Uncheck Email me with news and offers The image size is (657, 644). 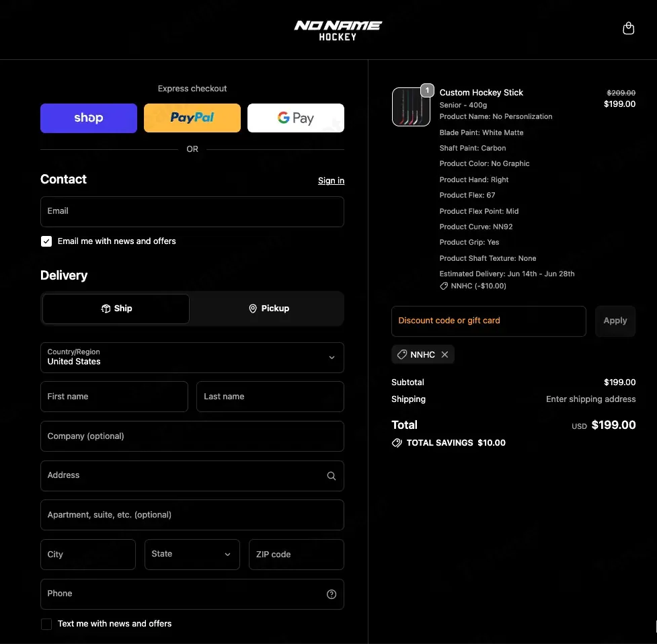point(46,241)
